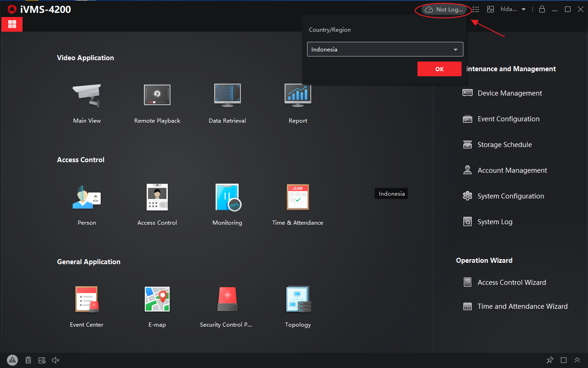Open Security Control Panel siren icon
The width and height of the screenshot is (588, 368).
pyautogui.click(x=228, y=300)
